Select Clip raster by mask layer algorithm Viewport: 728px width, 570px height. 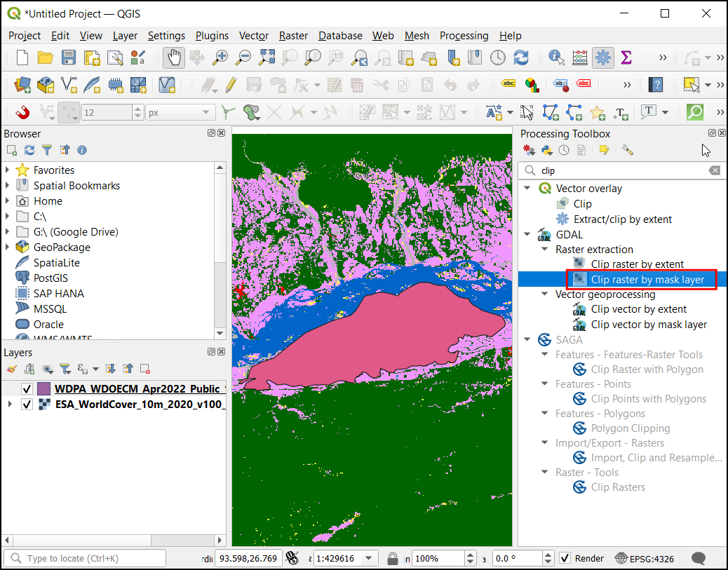pos(647,280)
